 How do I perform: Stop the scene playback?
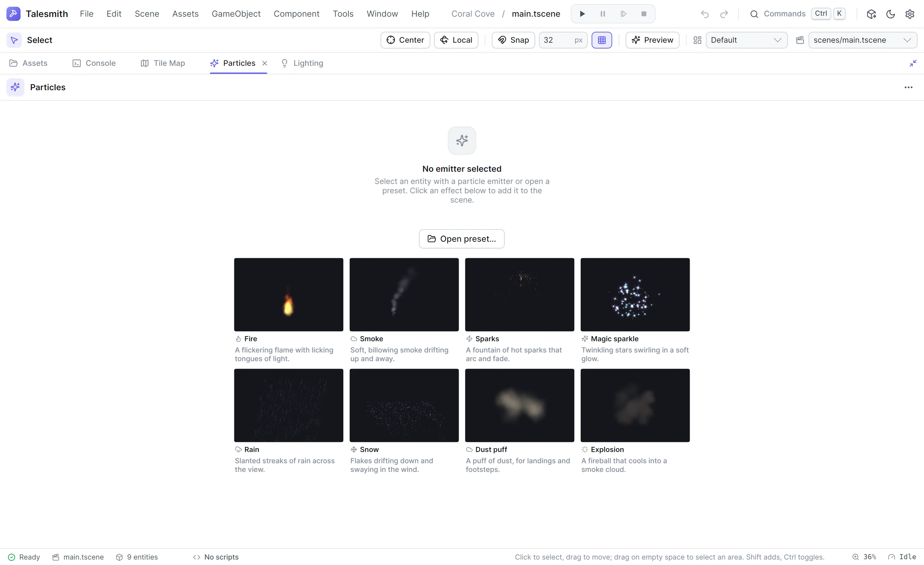coord(644,14)
